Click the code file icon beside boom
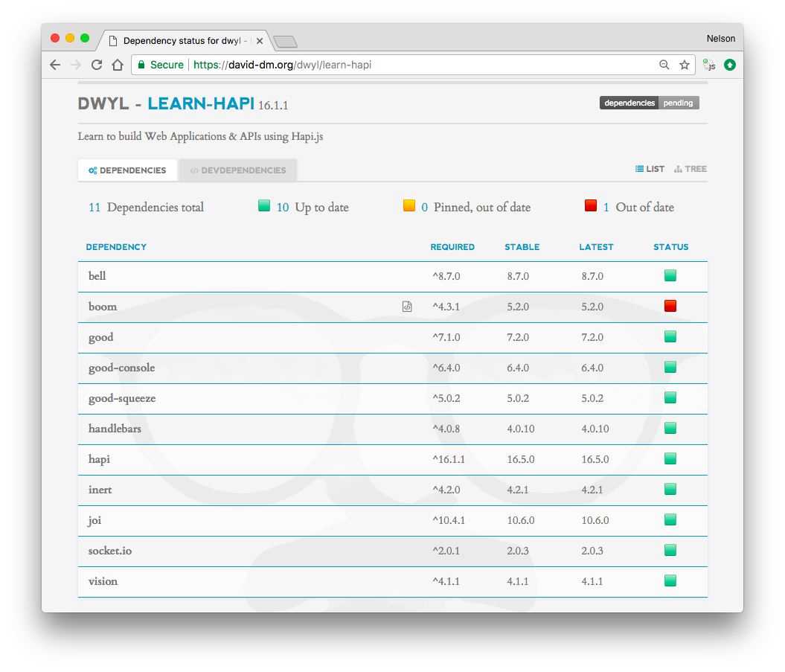Image resolution: width=785 pixels, height=672 pixels. pos(407,306)
